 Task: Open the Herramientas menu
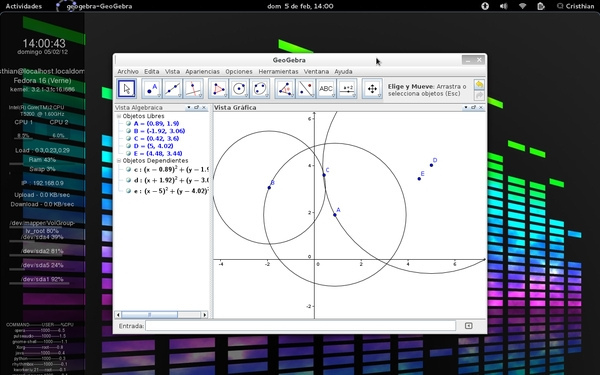(x=278, y=72)
